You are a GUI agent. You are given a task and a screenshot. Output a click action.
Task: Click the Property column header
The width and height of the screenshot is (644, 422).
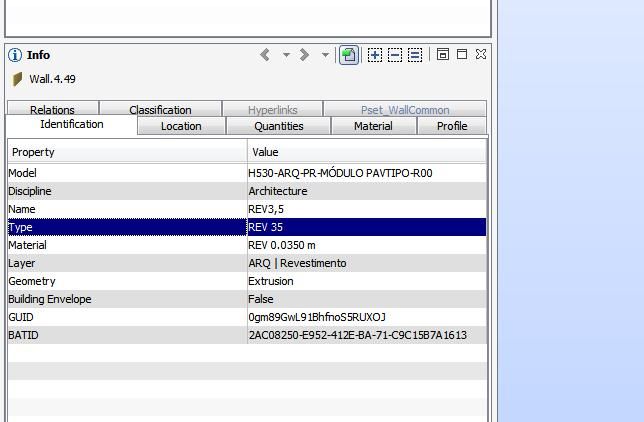click(x=127, y=152)
